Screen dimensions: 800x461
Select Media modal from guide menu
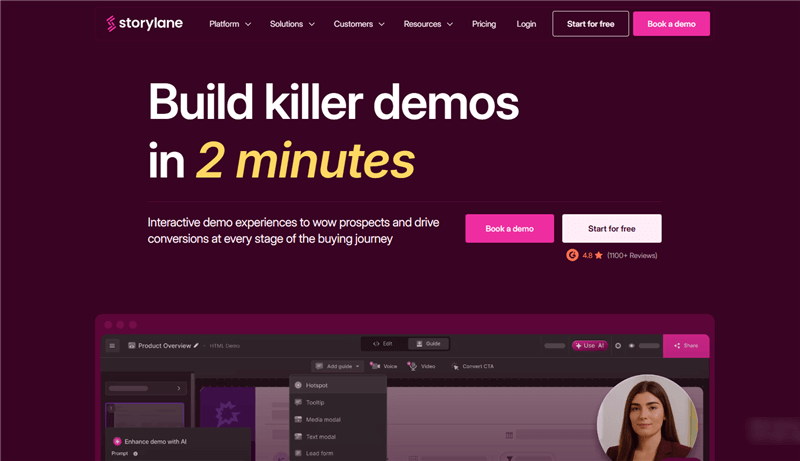[x=338, y=420]
